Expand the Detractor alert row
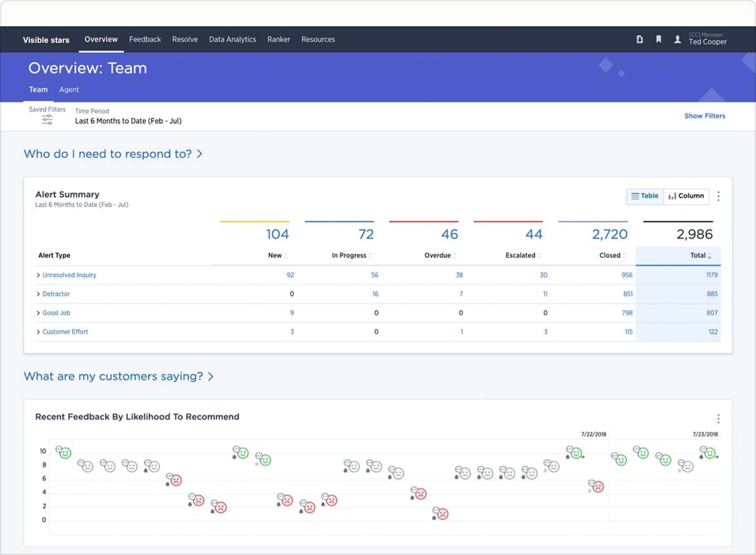Viewport: 756px width, 555px height. pyautogui.click(x=38, y=294)
